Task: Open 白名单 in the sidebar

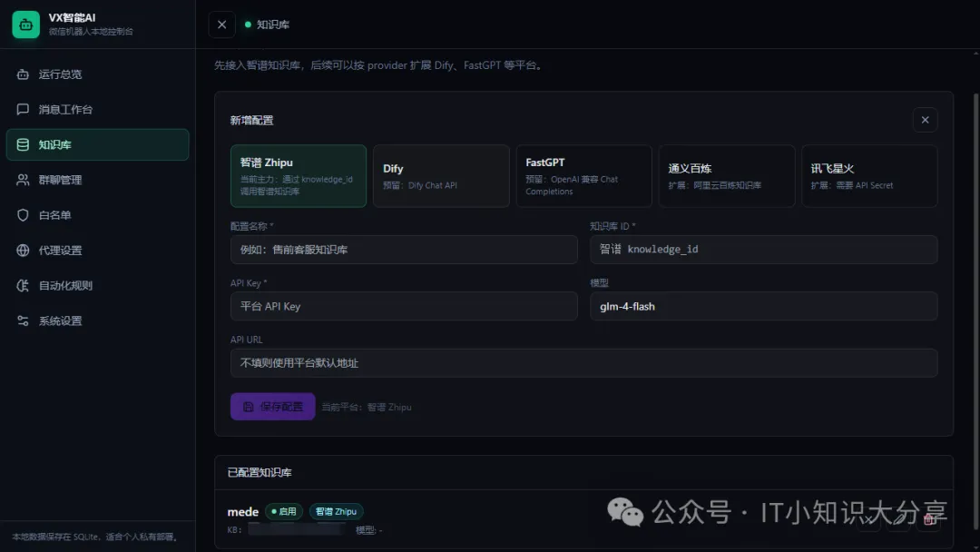Action: (97, 215)
